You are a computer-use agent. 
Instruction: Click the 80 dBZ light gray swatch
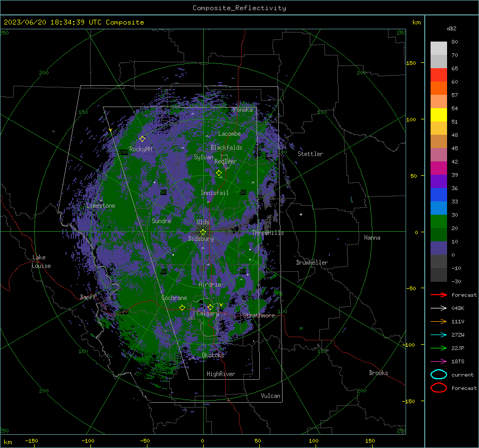point(439,48)
